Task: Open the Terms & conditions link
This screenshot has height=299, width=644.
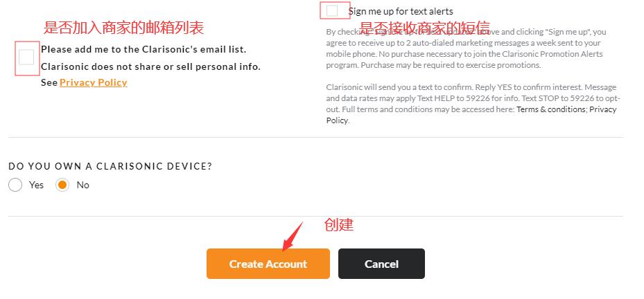Action: pyautogui.click(x=551, y=109)
